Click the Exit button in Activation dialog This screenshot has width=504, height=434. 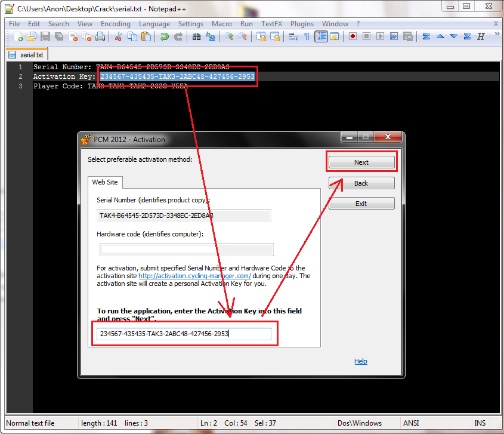coord(361,204)
